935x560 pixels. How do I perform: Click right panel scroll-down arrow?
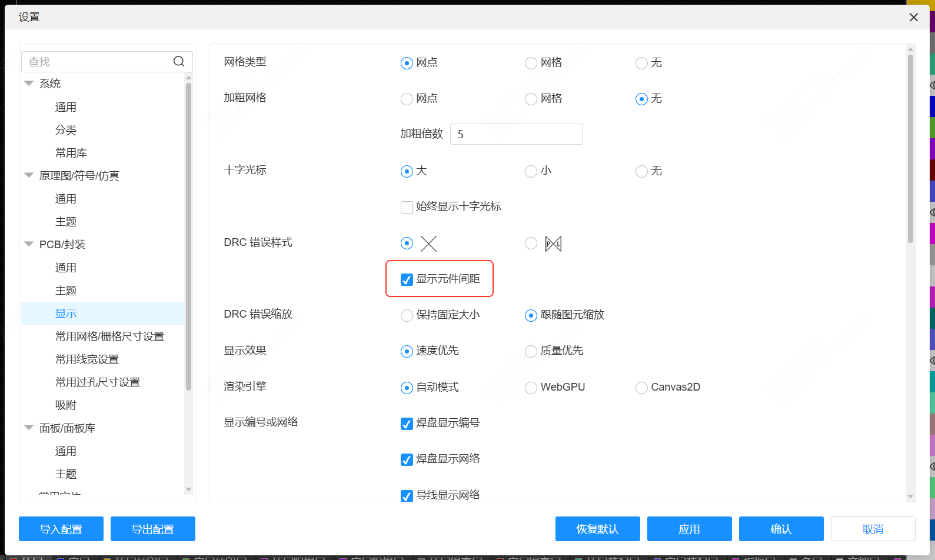coord(910,496)
